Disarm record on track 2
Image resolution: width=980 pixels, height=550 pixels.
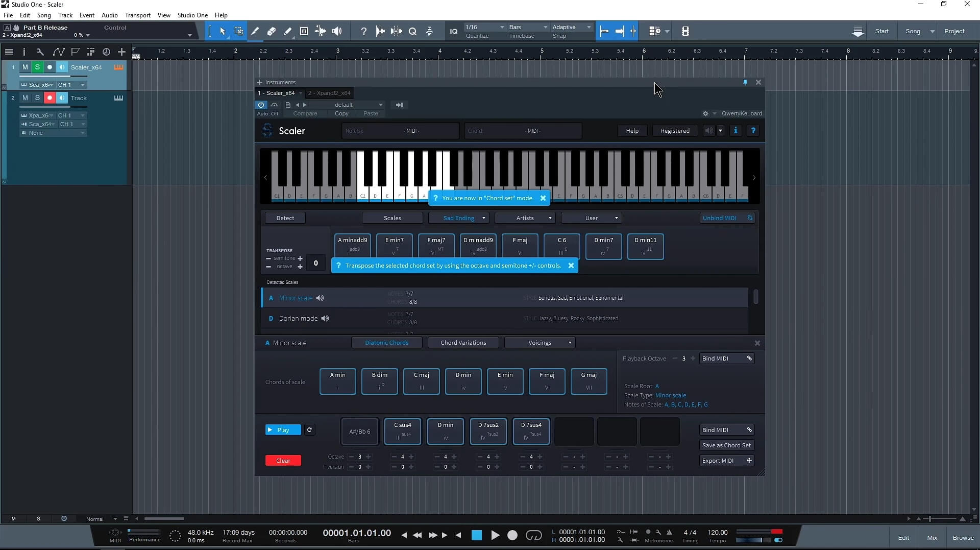(50, 98)
